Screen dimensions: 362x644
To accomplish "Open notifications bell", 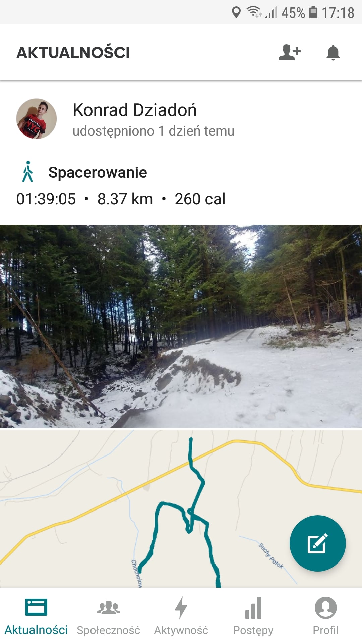I will coord(333,52).
